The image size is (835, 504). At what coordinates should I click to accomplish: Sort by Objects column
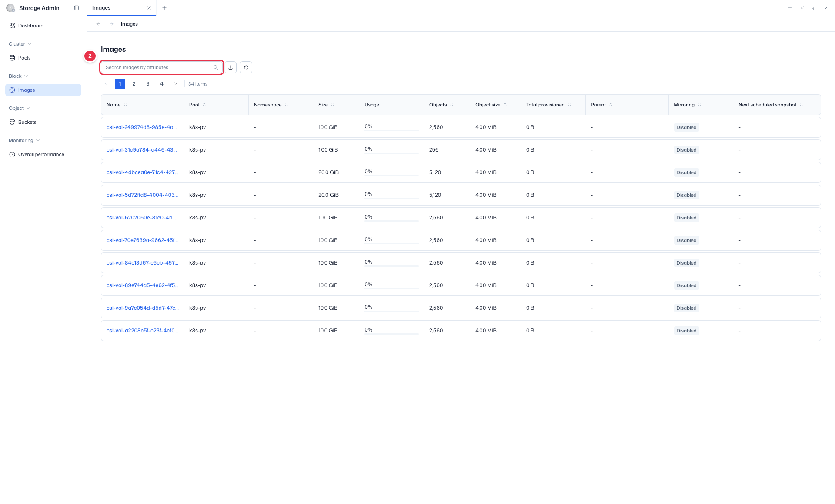tap(452, 105)
